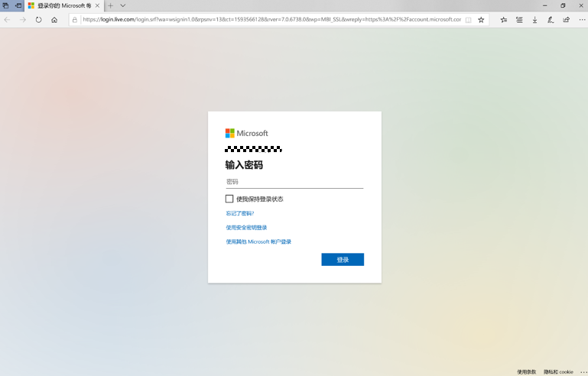
Task: Click the back navigation arrow
Action: pos(8,20)
